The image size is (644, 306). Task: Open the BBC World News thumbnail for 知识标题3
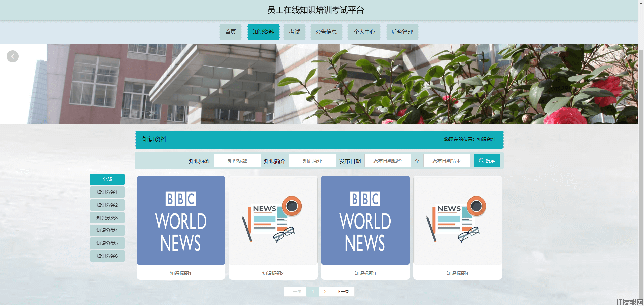(365, 220)
